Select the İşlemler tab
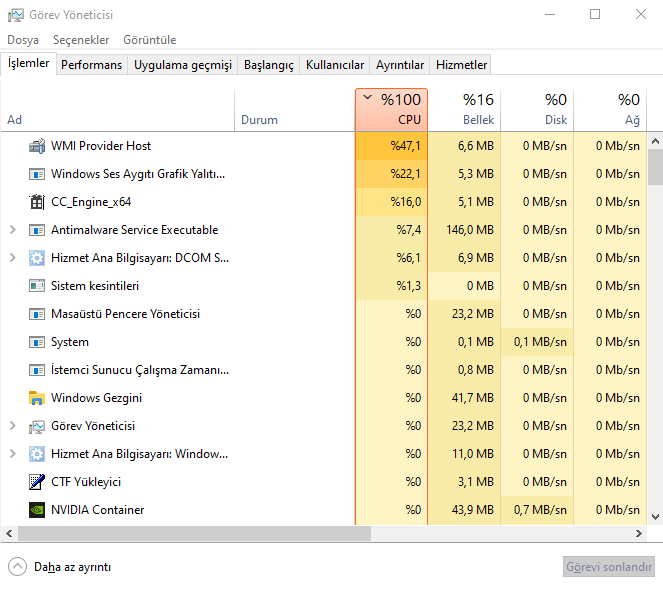Screen dimensions: 663x589 coord(28,63)
